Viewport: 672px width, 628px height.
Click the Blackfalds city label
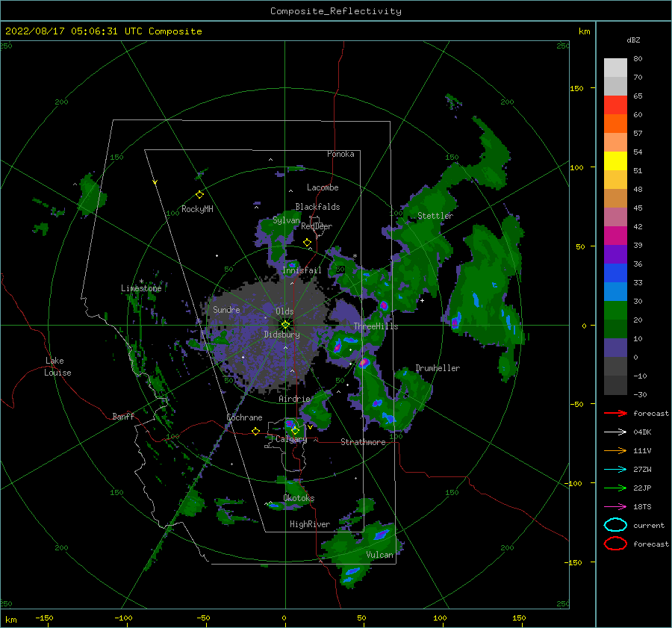(317, 207)
